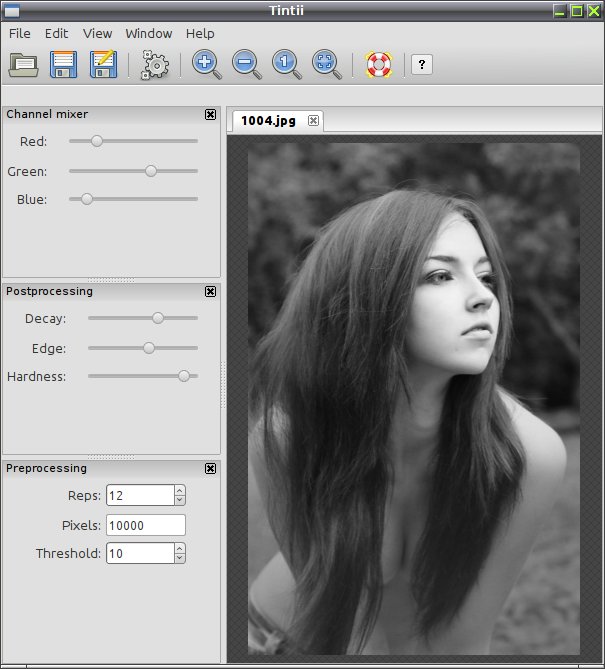
Task: Zoom in with the plus magnifier
Action: 207,65
